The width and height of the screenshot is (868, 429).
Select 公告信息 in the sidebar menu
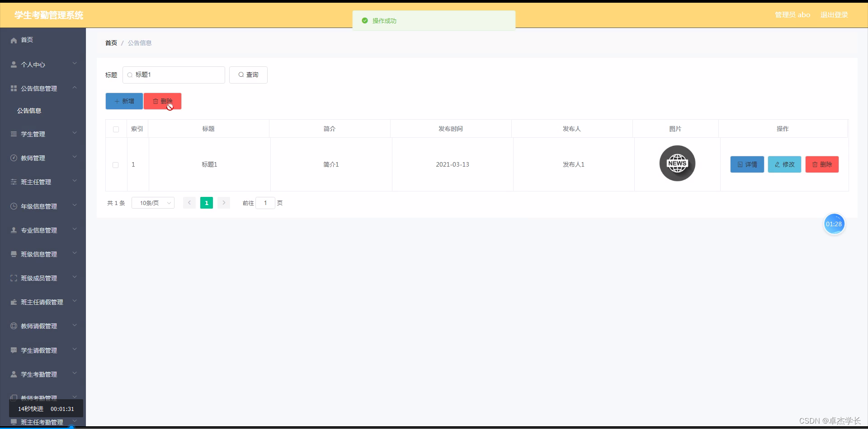pos(29,110)
